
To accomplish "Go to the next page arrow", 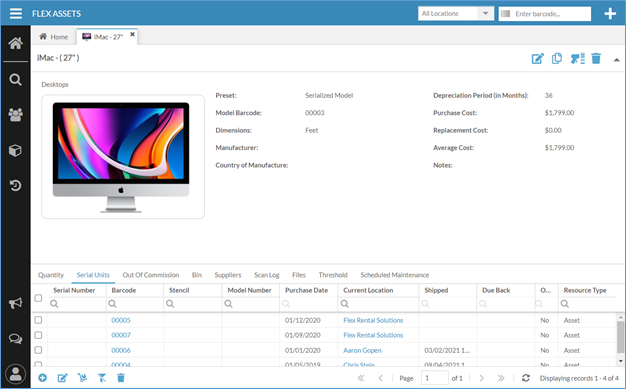I will tap(481, 378).
